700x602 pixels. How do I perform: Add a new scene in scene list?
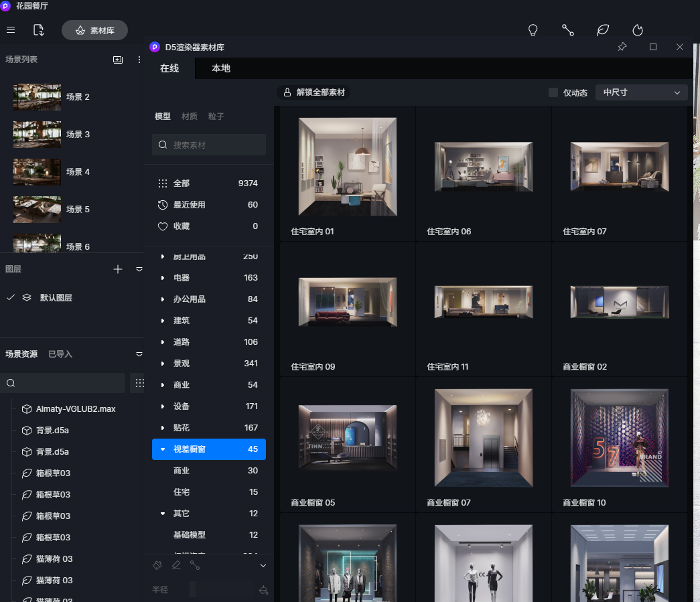tap(118, 60)
